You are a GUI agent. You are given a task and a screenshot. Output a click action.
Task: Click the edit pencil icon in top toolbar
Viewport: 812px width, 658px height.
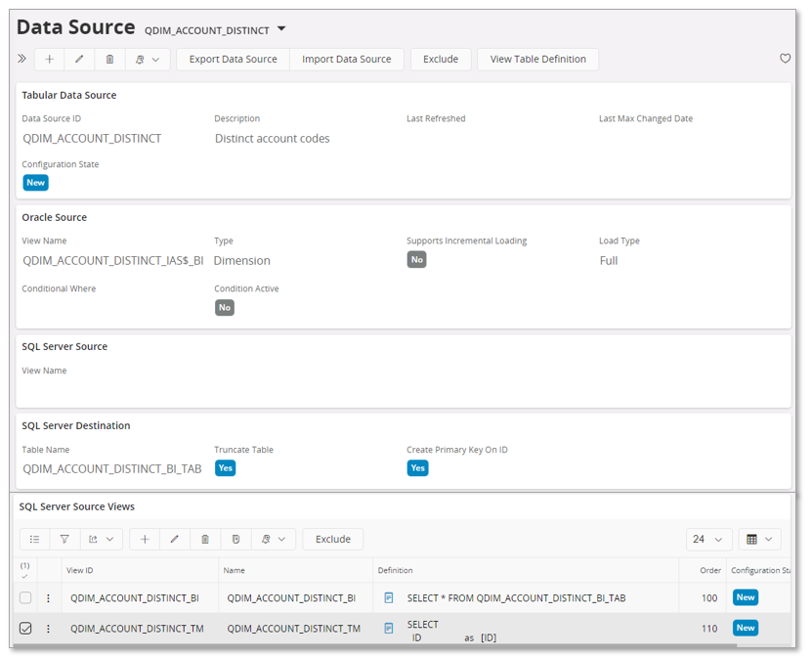tap(79, 60)
